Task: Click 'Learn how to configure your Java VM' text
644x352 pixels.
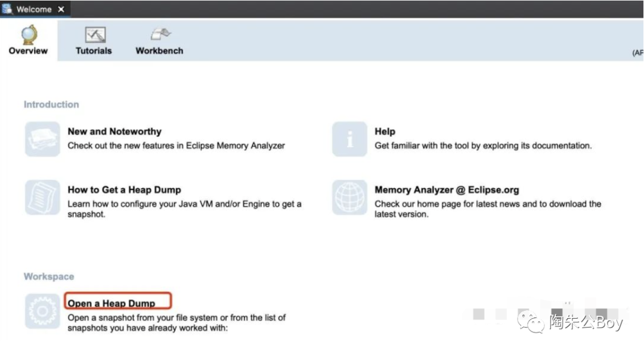Action: pyautogui.click(x=184, y=209)
